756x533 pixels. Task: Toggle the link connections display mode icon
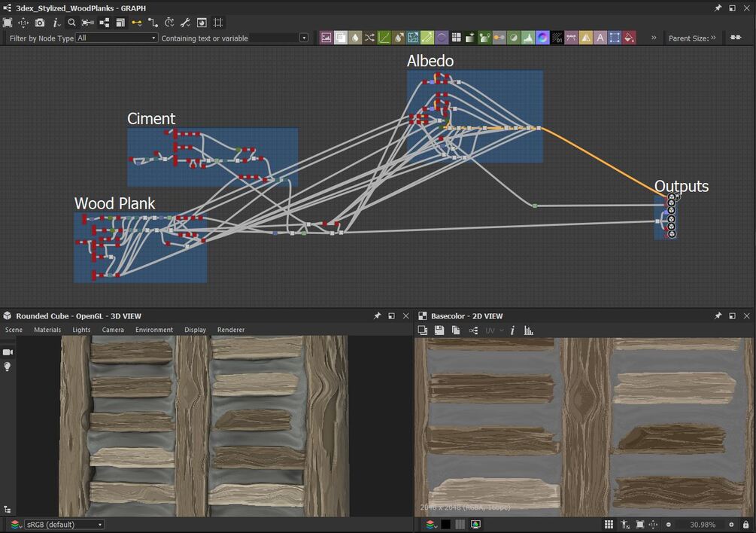(136, 23)
